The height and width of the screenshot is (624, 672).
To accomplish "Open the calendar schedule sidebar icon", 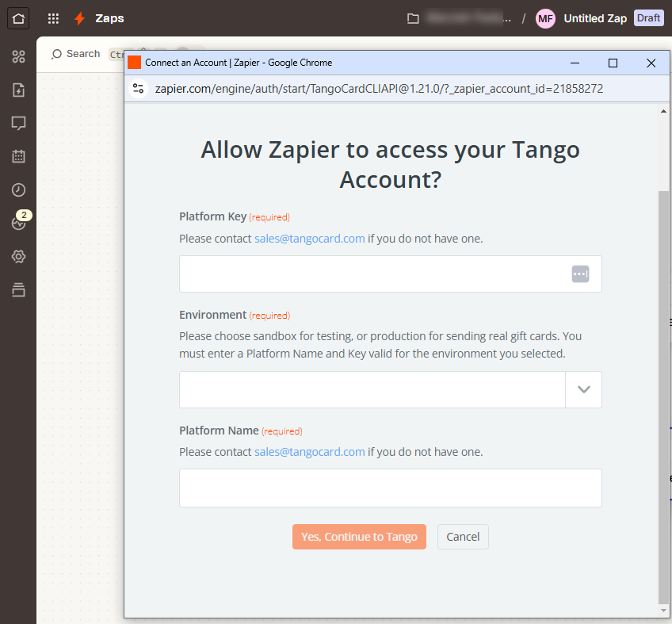I will coord(18,156).
